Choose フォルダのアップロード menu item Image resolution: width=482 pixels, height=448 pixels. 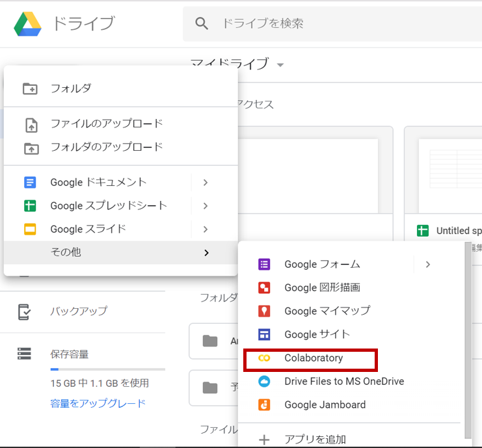coord(121,147)
